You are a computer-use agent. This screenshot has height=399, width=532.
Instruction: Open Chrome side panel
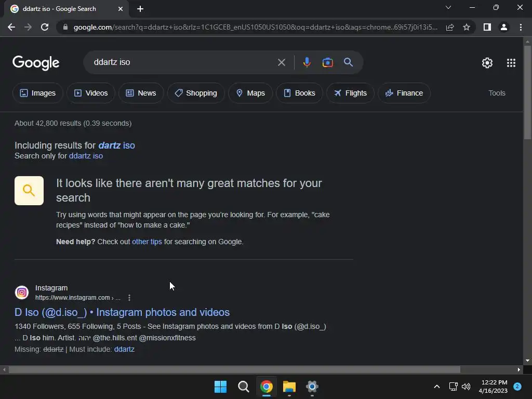pyautogui.click(x=487, y=27)
